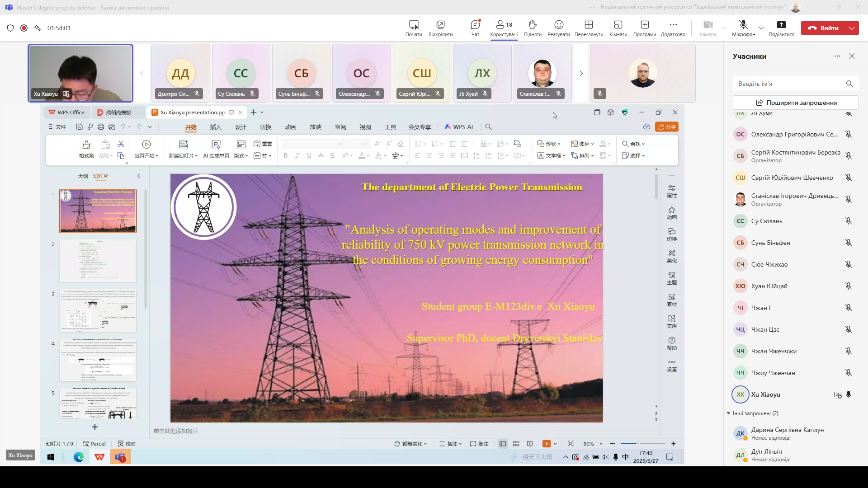Expand the dropdown next to Вийти button
868x488 pixels.
tap(852, 28)
